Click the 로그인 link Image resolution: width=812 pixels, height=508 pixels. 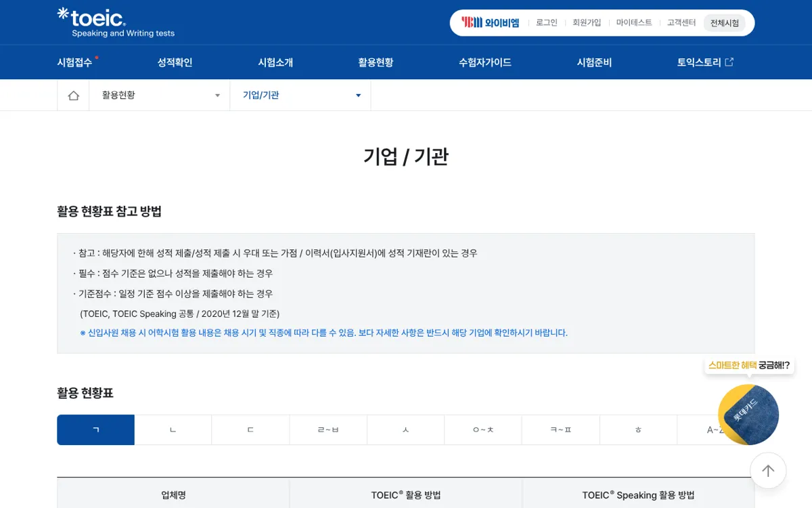tap(547, 22)
